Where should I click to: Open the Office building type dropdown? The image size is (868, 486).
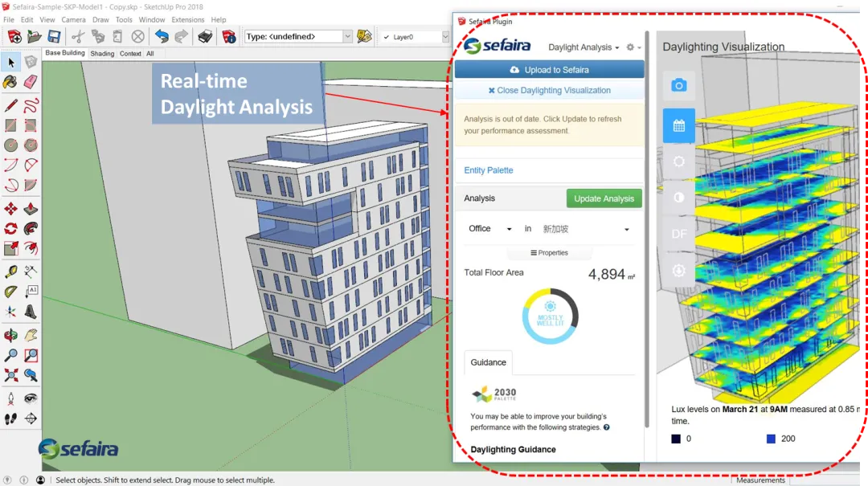tap(490, 229)
